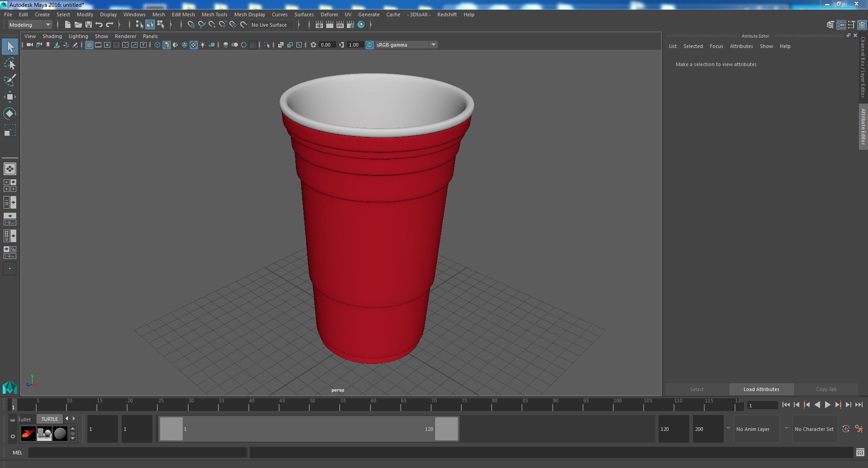Enable snap to grids
This screenshot has height=468, width=868.
tap(191, 25)
